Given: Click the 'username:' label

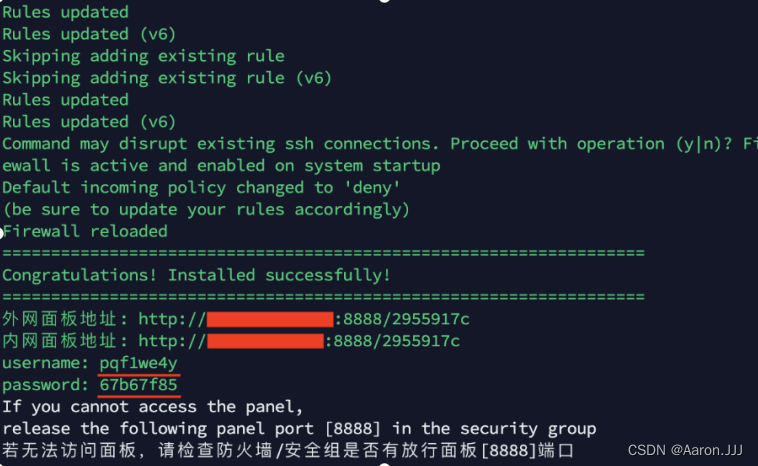Looking at the screenshot, I should pyautogui.click(x=45, y=363).
